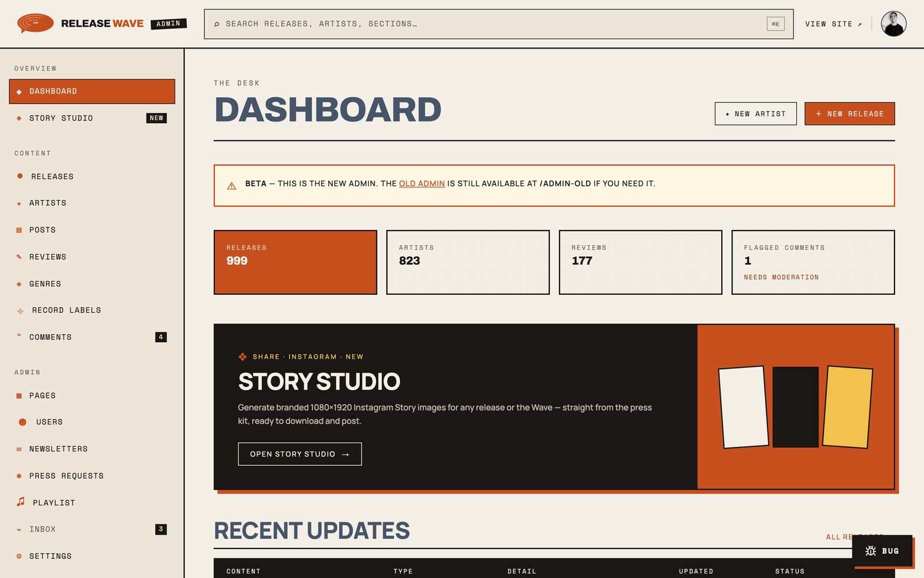Click the Story Studio banner diamond icon

(243, 357)
